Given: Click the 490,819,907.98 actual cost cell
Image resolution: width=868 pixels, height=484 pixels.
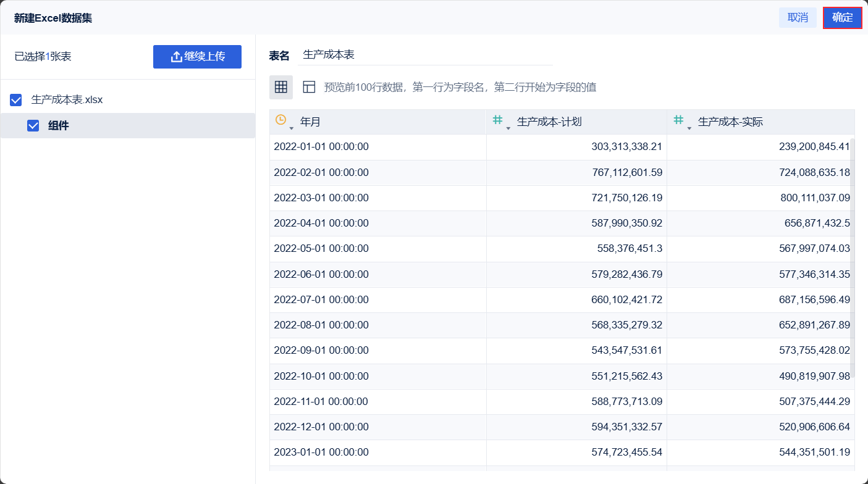Looking at the screenshot, I should 761,377.
